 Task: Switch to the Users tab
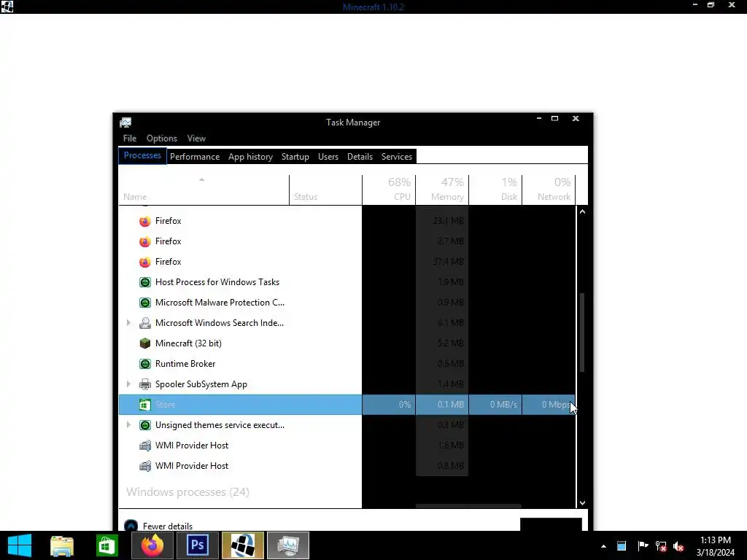[328, 156]
